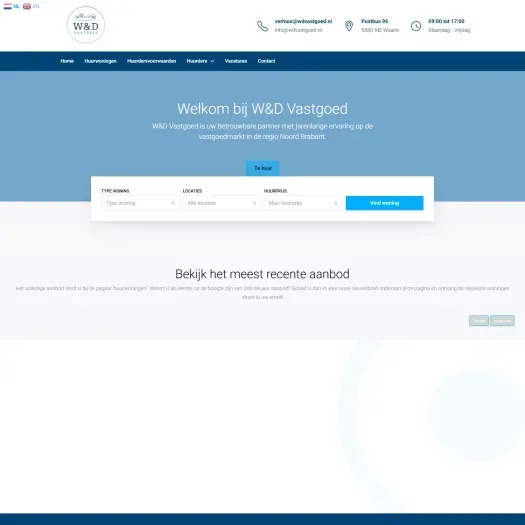
Task: Open the Max. huurprijs dropdown
Action: point(303,203)
